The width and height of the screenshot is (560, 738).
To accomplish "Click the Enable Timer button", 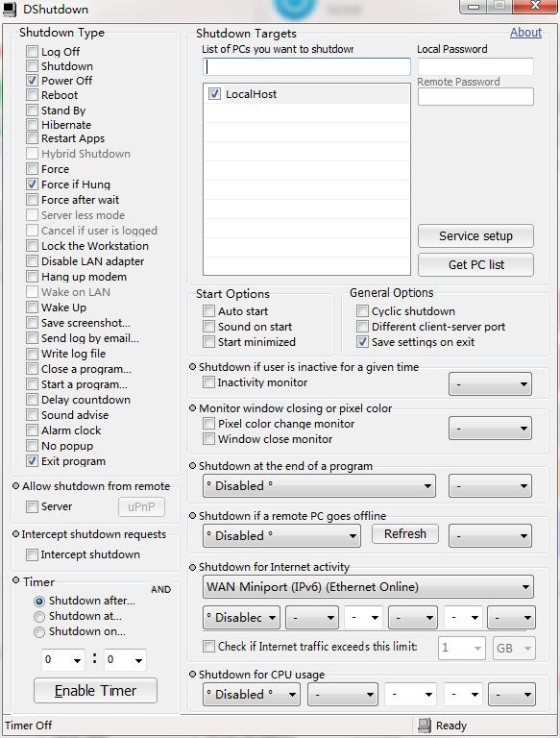I will coord(95,691).
